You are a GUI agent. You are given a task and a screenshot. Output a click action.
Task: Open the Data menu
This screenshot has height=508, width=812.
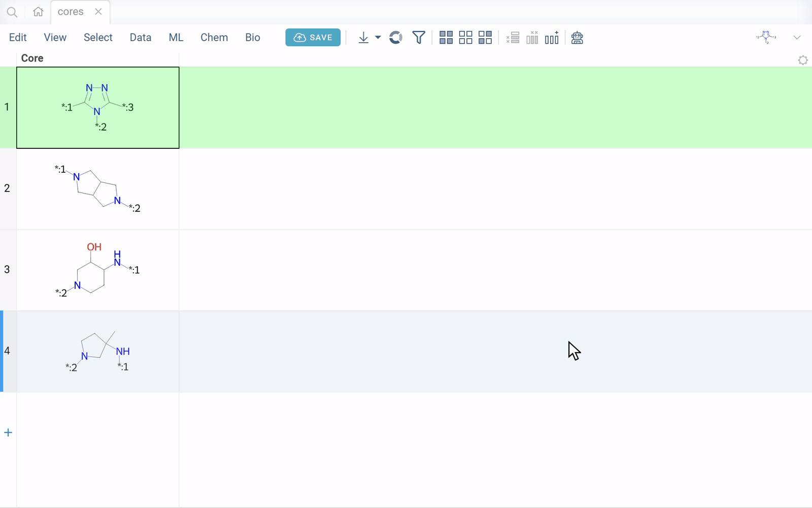click(x=141, y=38)
